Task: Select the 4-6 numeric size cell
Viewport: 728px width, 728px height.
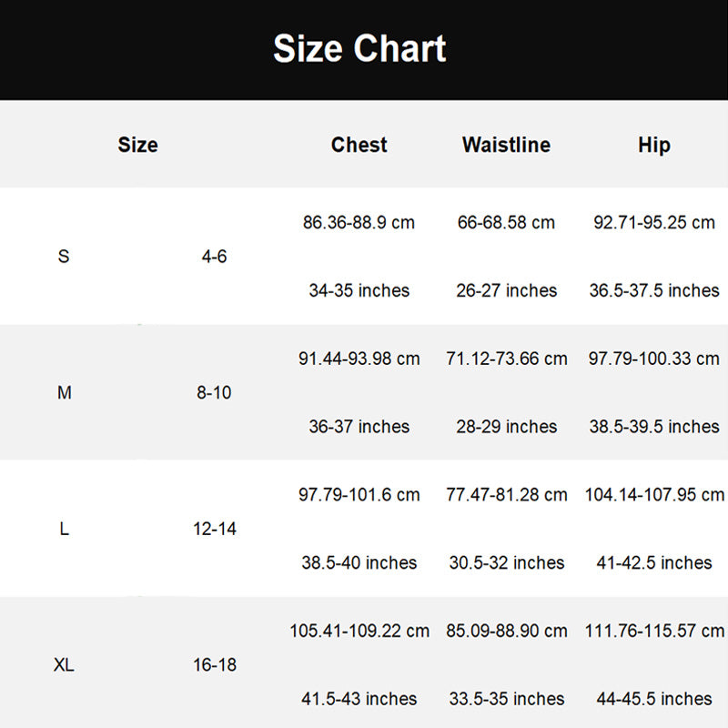Action: (x=215, y=257)
